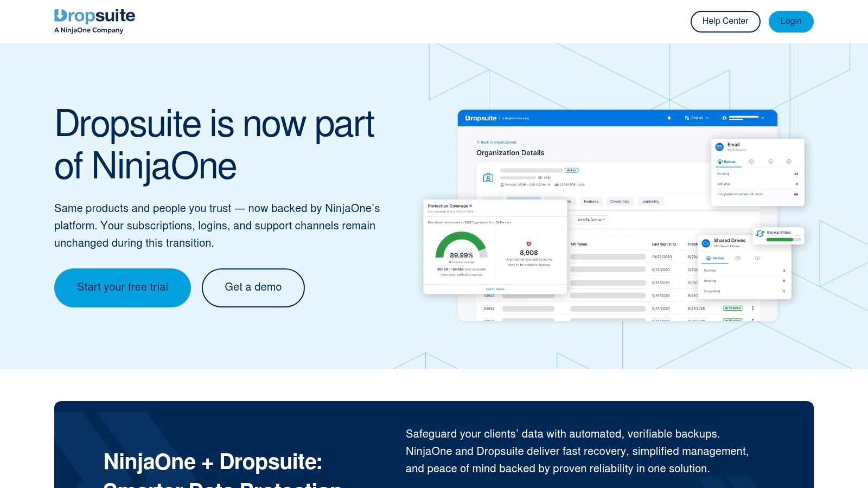
Task: Click the 10/23/2020 date cell
Action: click(x=662, y=256)
